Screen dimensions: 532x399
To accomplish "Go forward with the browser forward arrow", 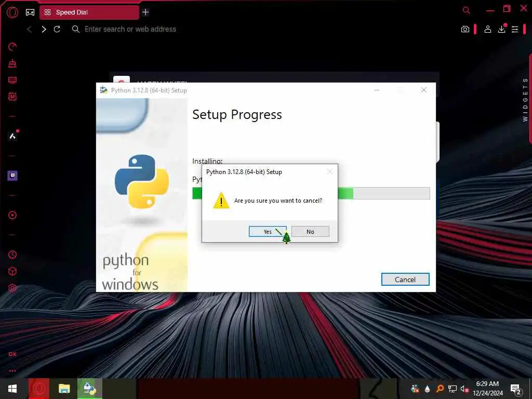I will point(44,29).
